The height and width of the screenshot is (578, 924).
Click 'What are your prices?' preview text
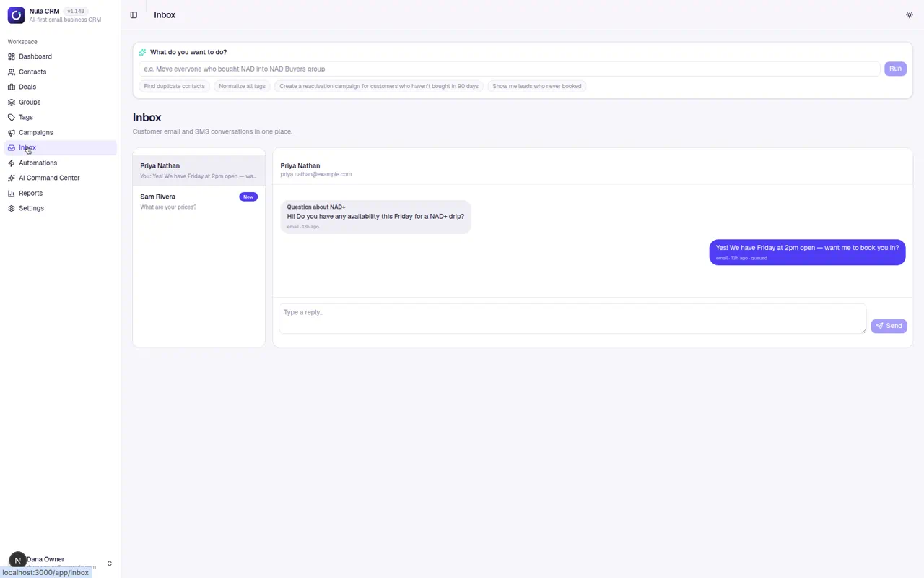(x=168, y=207)
